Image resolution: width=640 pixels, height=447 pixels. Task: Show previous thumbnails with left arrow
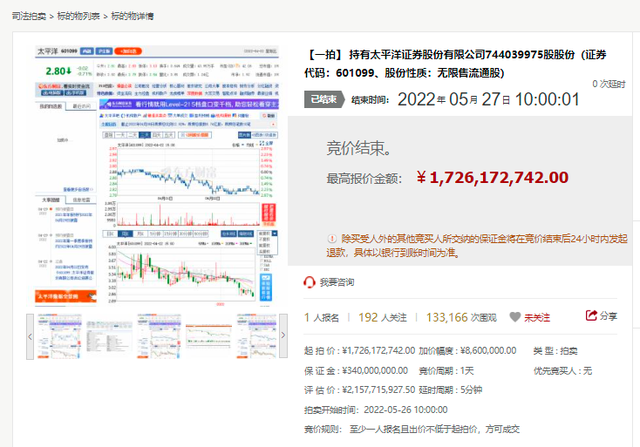point(30,336)
